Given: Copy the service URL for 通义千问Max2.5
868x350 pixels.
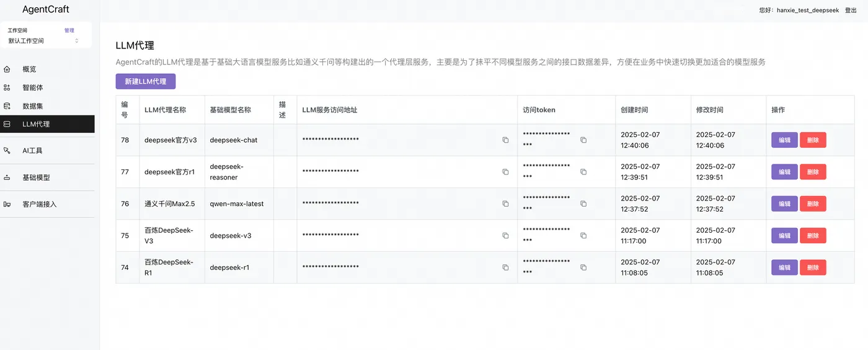Looking at the screenshot, I should click(505, 204).
